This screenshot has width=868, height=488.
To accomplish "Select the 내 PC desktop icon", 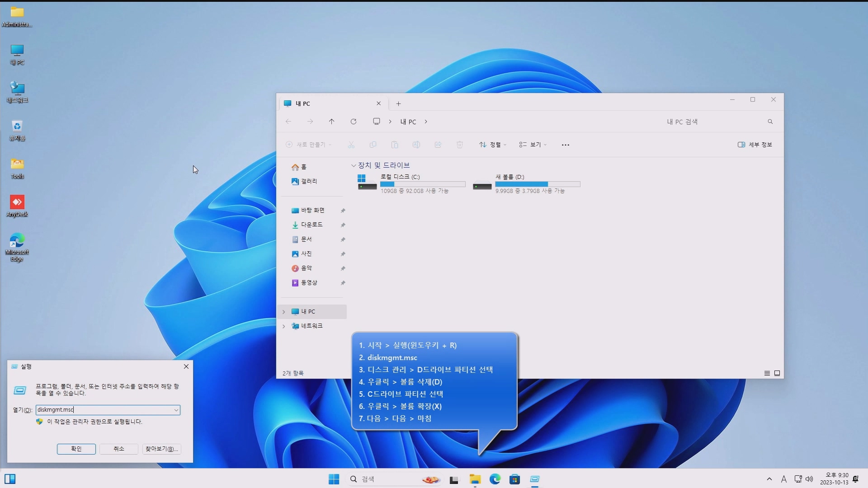I will [17, 55].
